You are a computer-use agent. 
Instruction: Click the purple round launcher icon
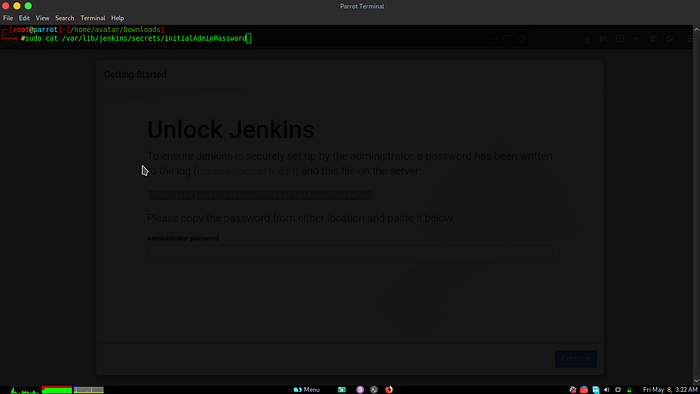point(360,390)
